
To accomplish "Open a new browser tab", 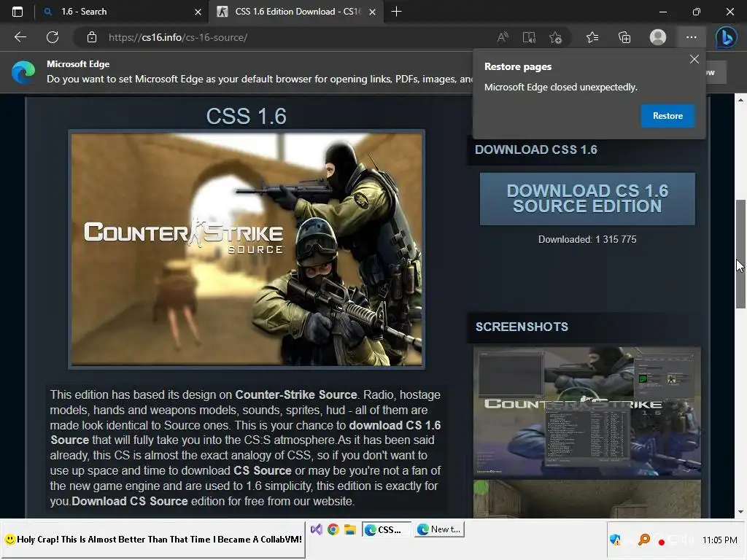I will 396,12.
